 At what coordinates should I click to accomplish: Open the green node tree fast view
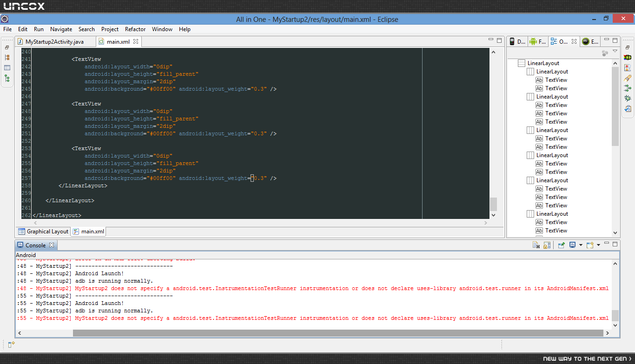click(7, 79)
